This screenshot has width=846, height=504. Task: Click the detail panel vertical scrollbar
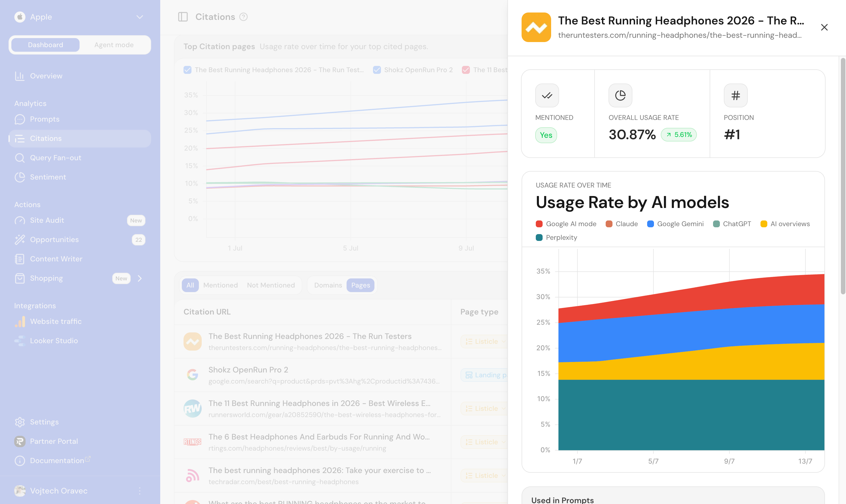(843, 176)
